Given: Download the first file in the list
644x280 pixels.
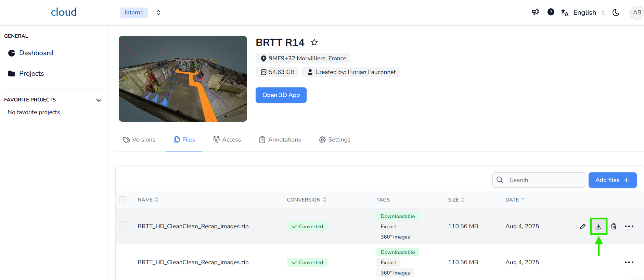Looking at the screenshot, I should tap(598, 227).
